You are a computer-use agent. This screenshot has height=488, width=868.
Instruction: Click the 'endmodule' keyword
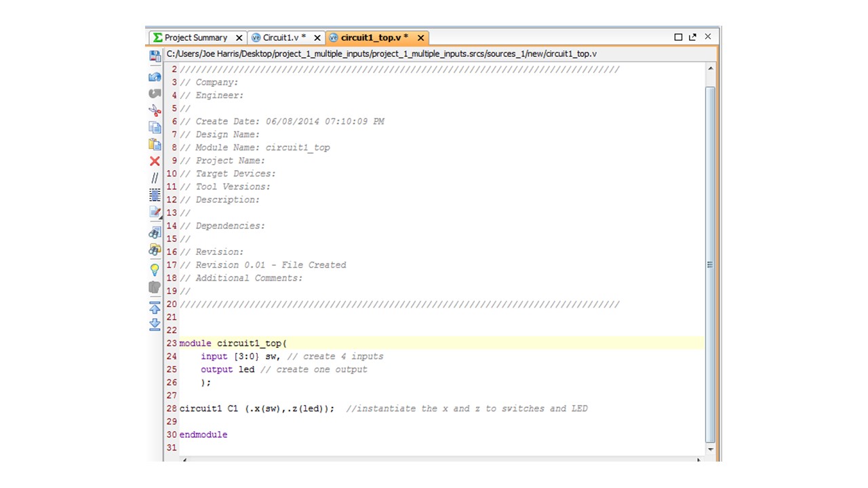[203, 434]
